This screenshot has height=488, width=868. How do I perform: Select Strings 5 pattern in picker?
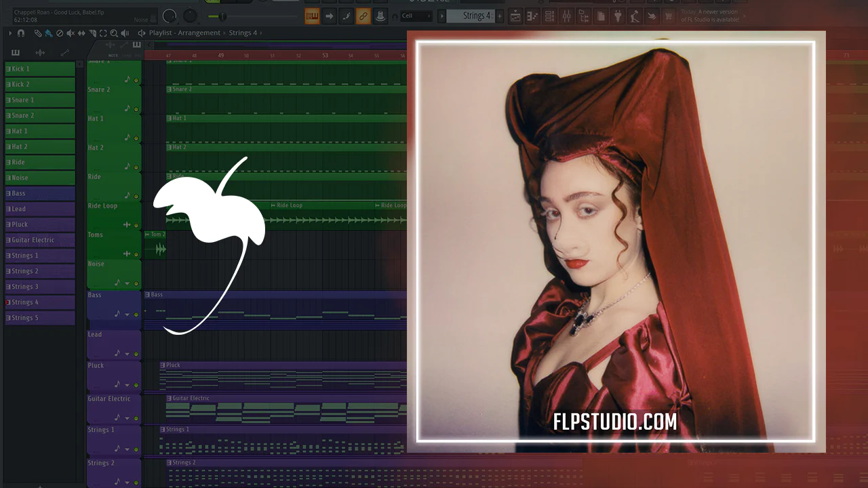click(x=40, y=318)
